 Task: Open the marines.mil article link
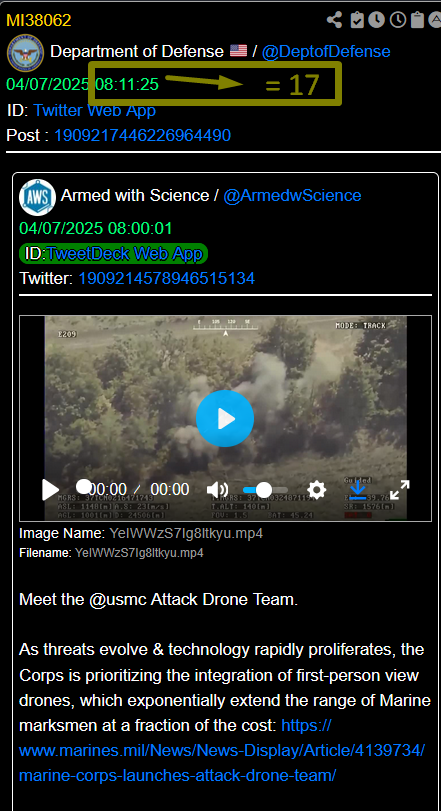click(x=222, y=750)
